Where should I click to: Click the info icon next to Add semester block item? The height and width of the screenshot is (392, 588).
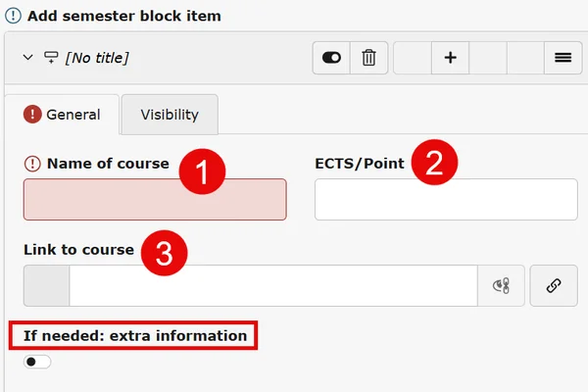click(x=13, y=16)
